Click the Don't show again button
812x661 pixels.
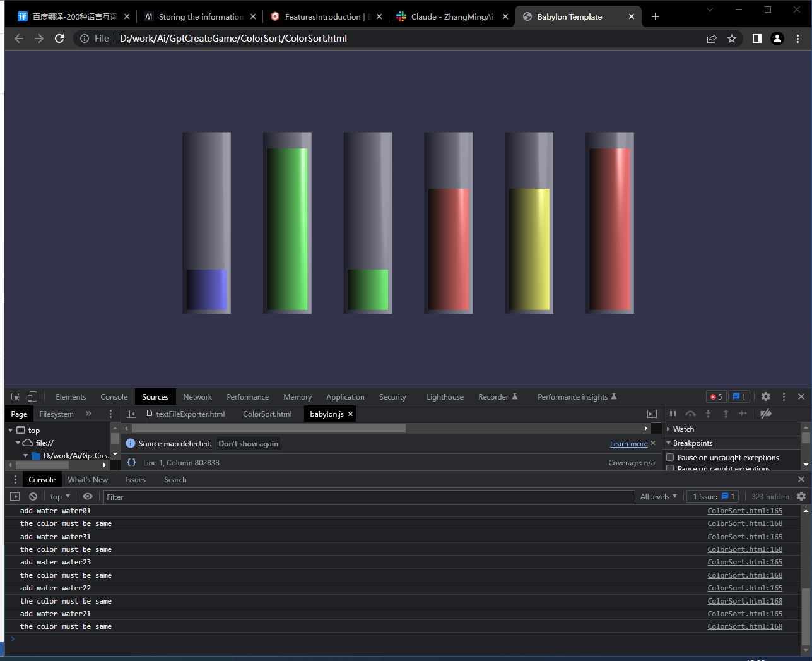[x=248, y=443]
